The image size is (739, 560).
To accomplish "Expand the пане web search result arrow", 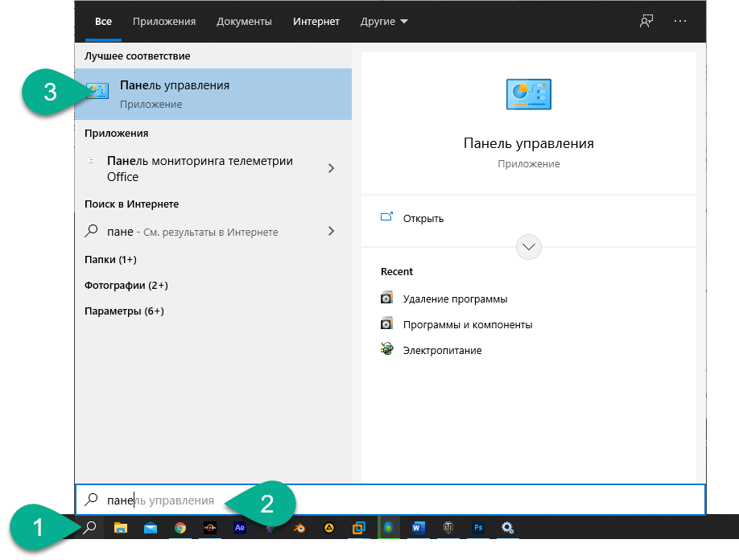I will click(x=332, y=231).
